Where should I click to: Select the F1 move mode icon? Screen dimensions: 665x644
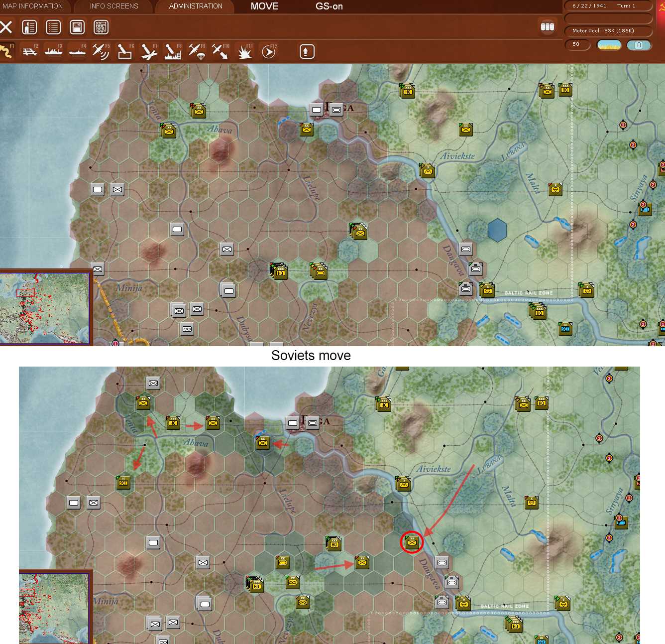pos(6,51)
